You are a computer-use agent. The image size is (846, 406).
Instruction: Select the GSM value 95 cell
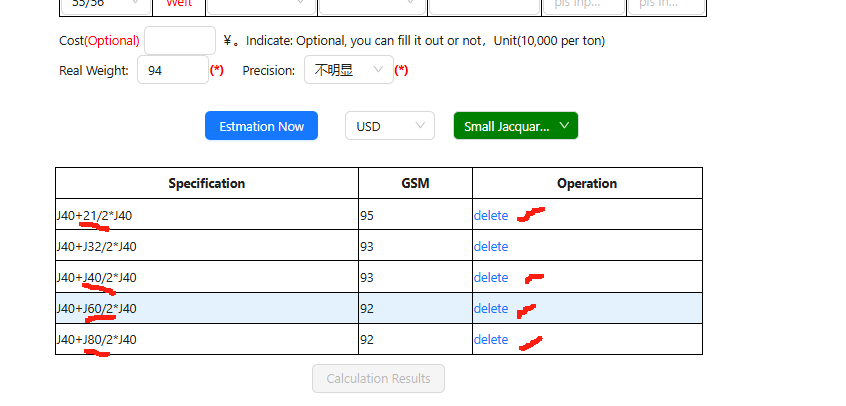click(415, 215)
